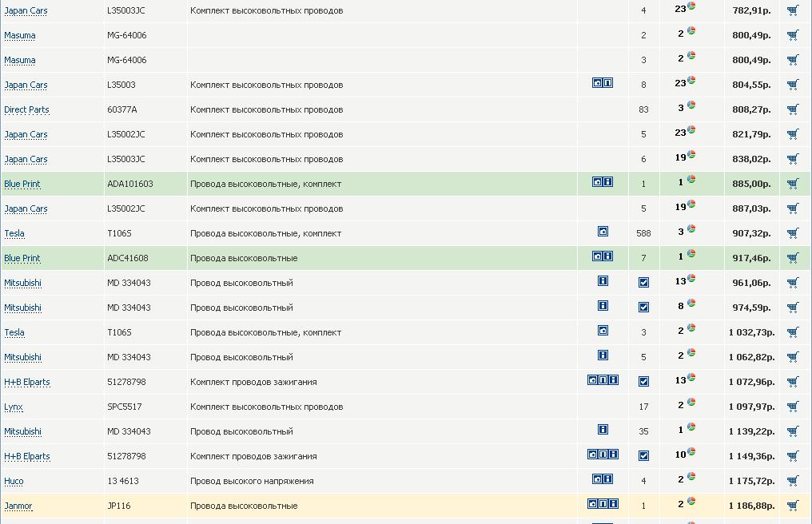
Task: Open Blue Print link for ADA101603
Action: (22, 184)
